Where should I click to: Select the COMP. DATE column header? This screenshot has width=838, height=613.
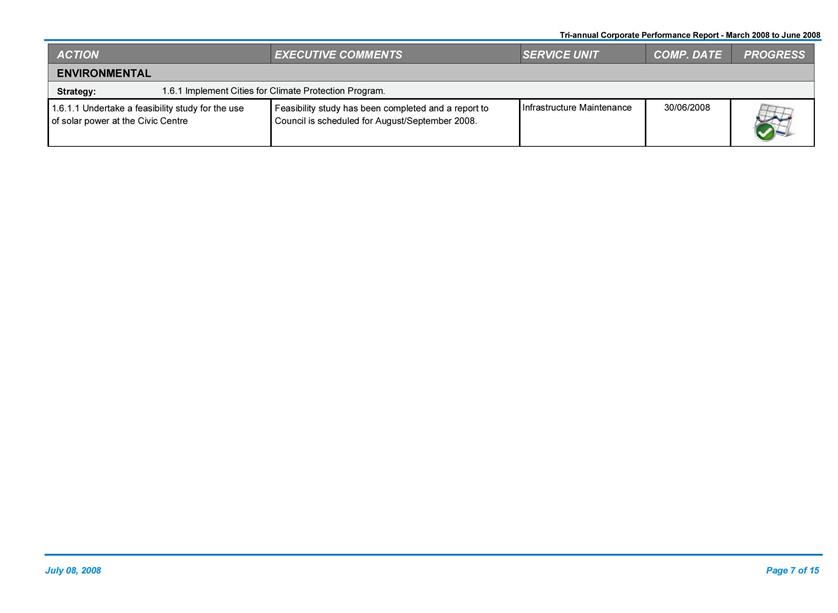click(x=687, y=55)
